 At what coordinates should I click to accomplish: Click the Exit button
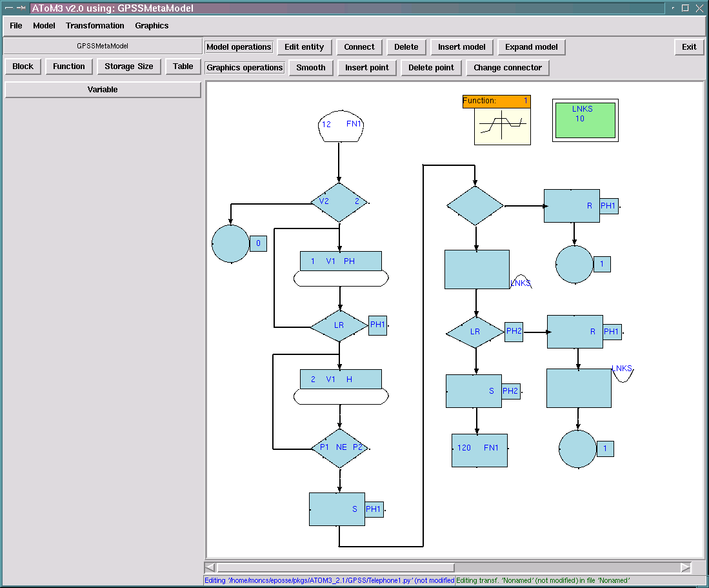point(689,47)
